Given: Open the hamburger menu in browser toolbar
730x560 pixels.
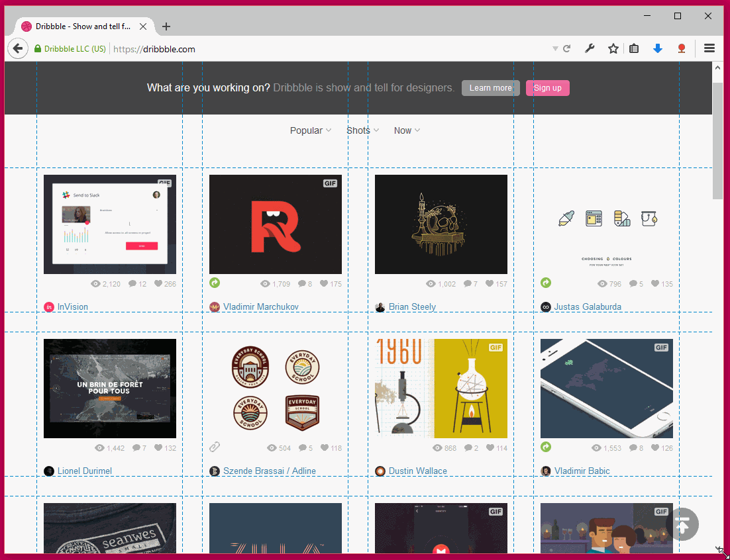Looking at the screenshot, I should 709,48.
